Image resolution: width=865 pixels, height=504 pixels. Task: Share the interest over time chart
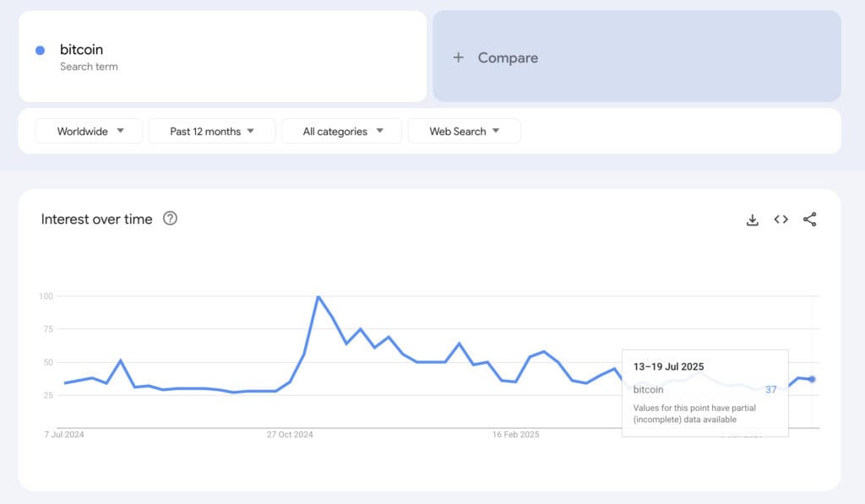[809, 219]
